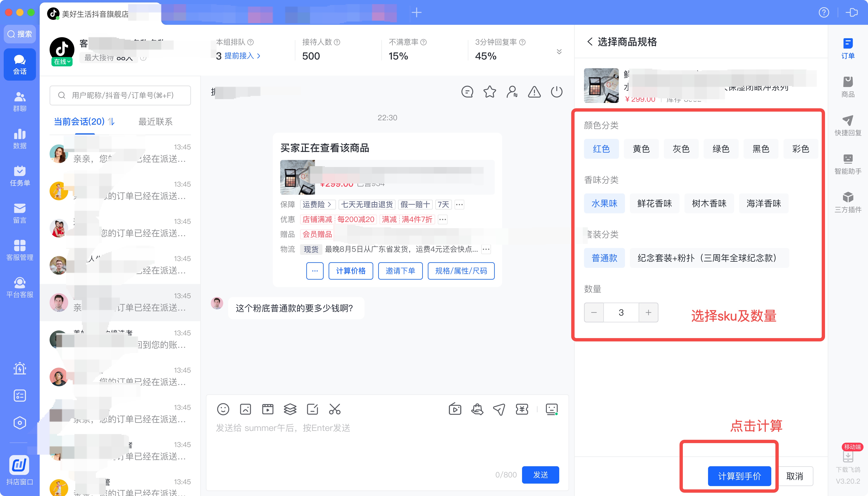Click the chat bubble remark icon in header
Screen dimensions: 868x496
[x=467, y=92]
